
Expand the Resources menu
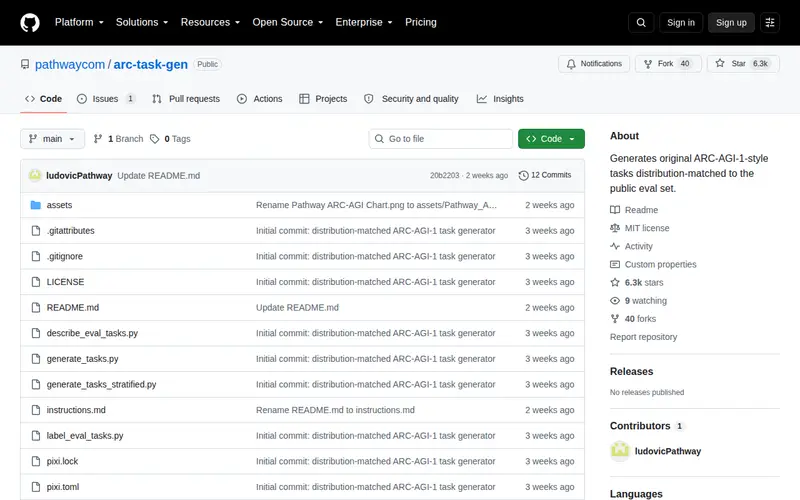[x=210, y=22]
